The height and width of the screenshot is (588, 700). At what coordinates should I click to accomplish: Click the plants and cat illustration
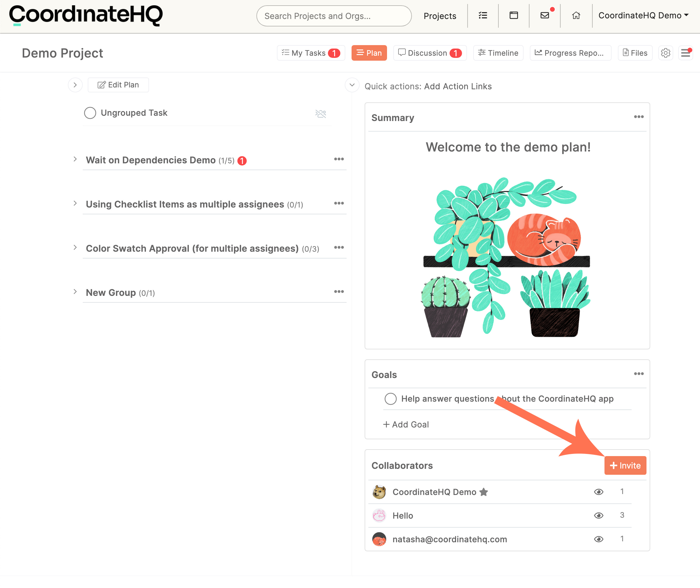pos(506,257)
